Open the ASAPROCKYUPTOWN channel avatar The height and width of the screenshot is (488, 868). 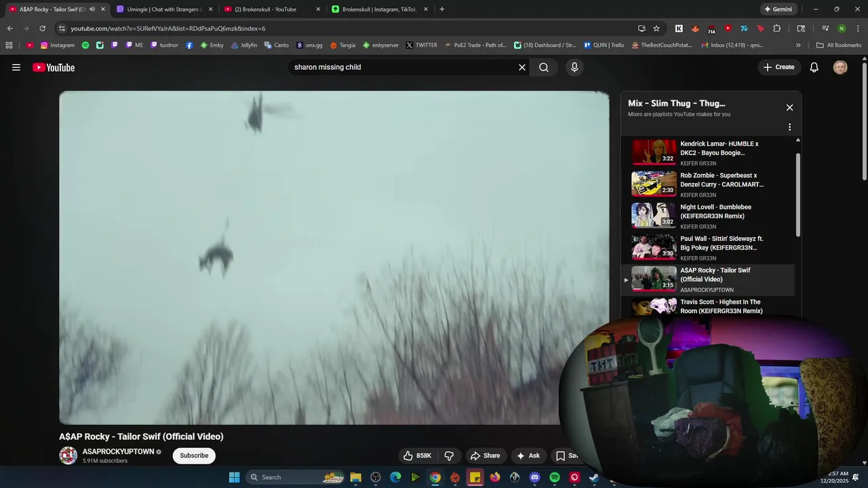pos(68,455)
